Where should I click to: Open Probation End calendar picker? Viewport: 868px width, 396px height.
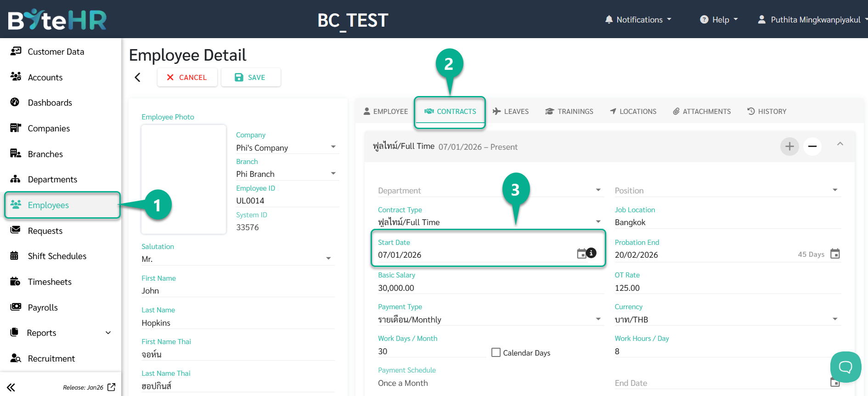tap(835, 254)
